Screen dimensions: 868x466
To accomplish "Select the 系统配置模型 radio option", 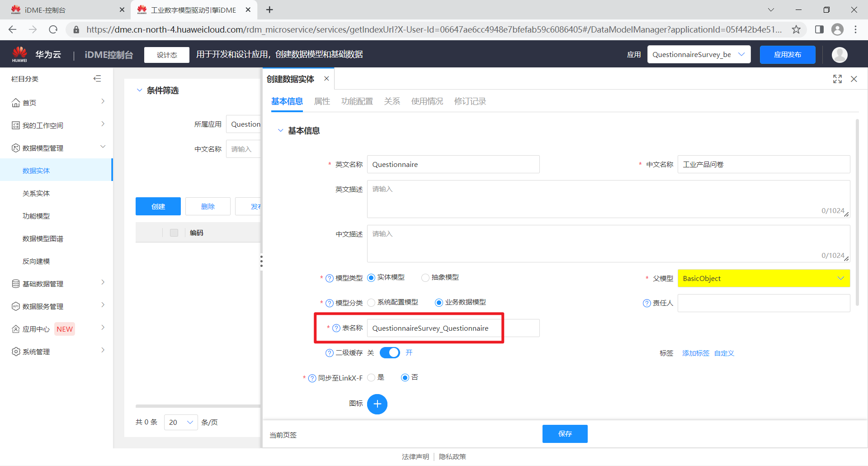I will (371, 303).
